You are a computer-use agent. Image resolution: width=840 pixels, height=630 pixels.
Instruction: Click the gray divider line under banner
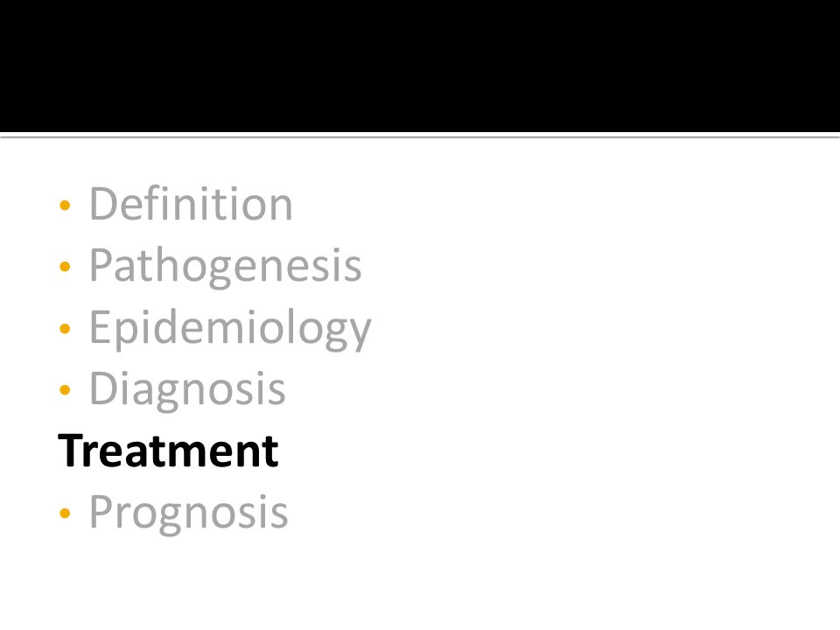(x=420, y=136)
